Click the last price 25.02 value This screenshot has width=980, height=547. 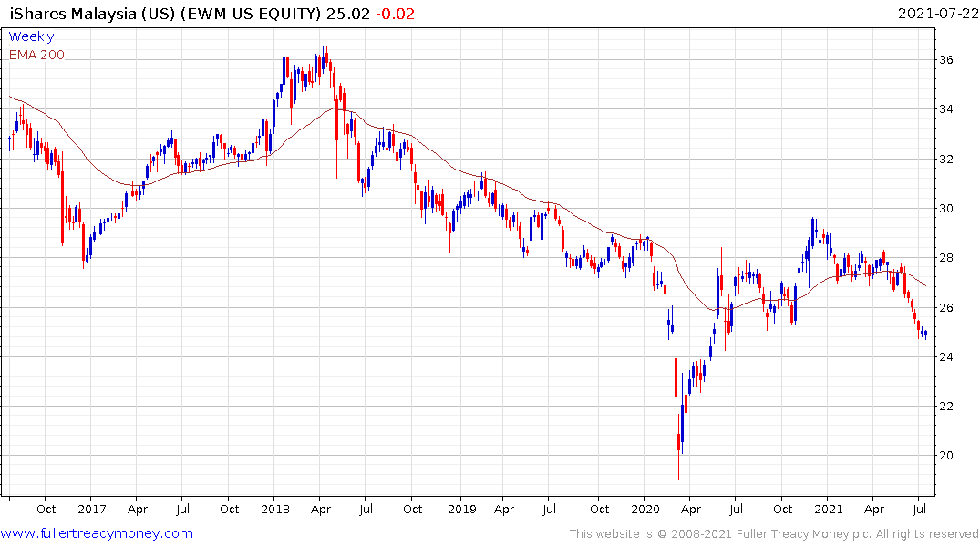tap(348, 14)
